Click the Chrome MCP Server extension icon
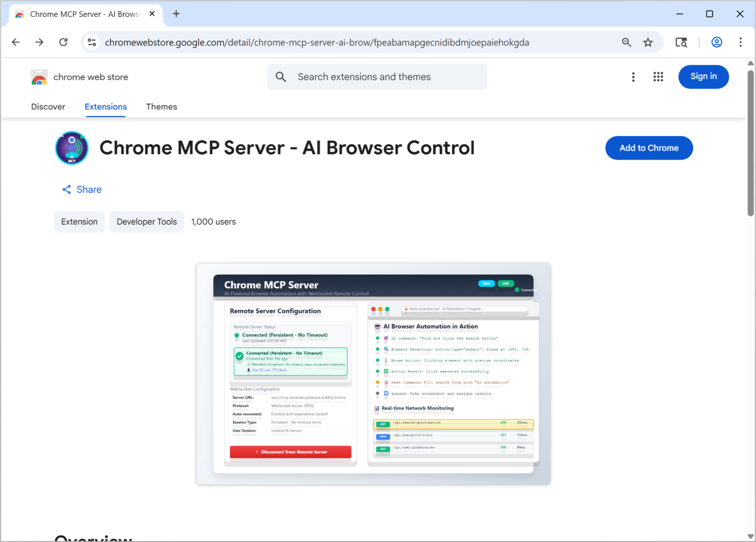 72,148
